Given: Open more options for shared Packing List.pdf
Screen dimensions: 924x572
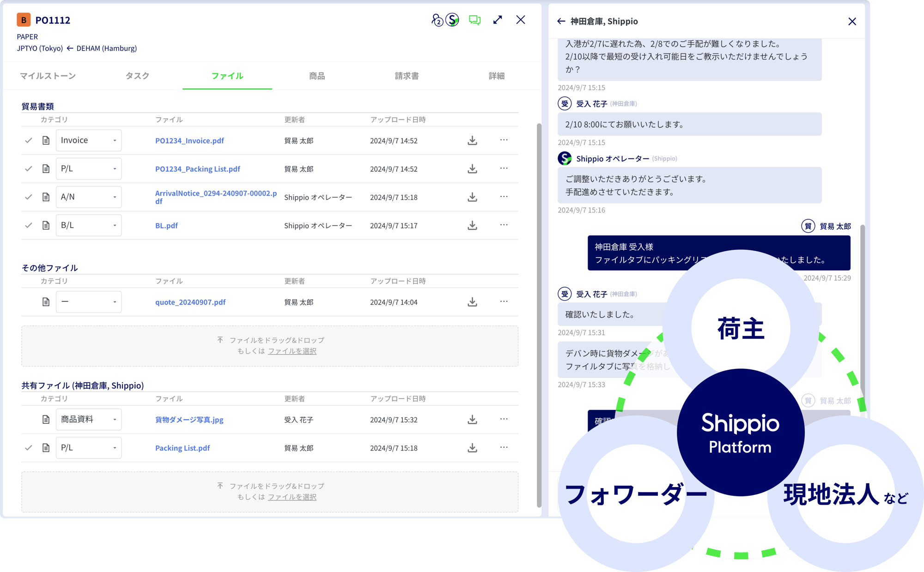Looking at the screenshot, I should [504, 447].
